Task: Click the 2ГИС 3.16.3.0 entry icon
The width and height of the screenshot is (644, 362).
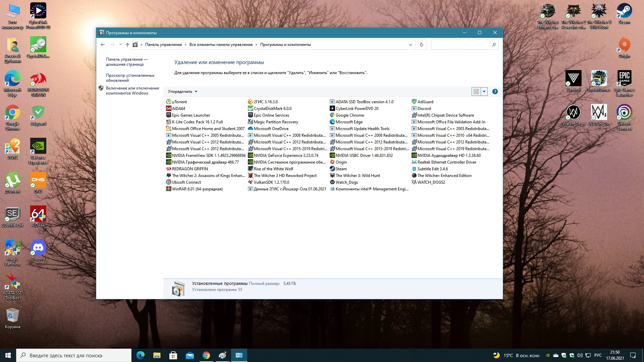Action: coord(250,102)
